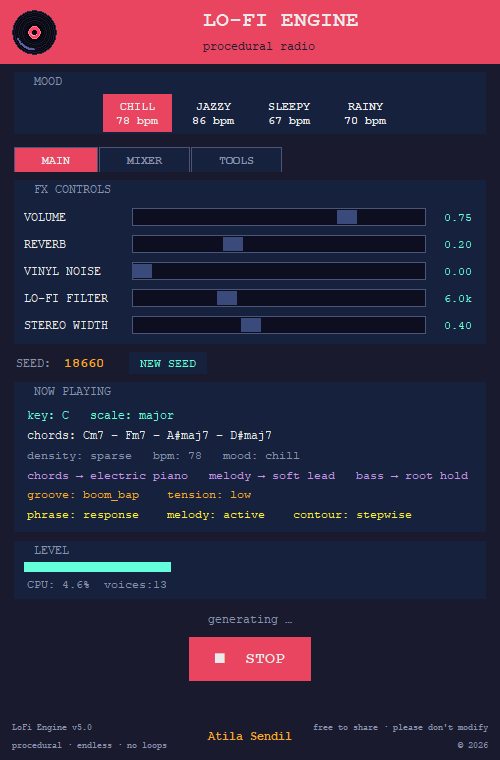The height and width of the screenshot is (760, 500).
Task: Click the 'scale: major' text
Action: click(132, 415)
